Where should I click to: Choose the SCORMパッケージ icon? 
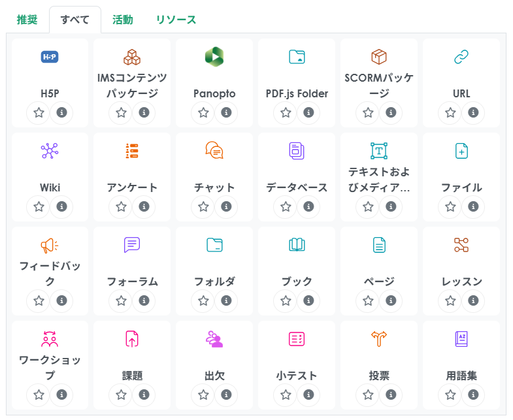click(379, 57)
